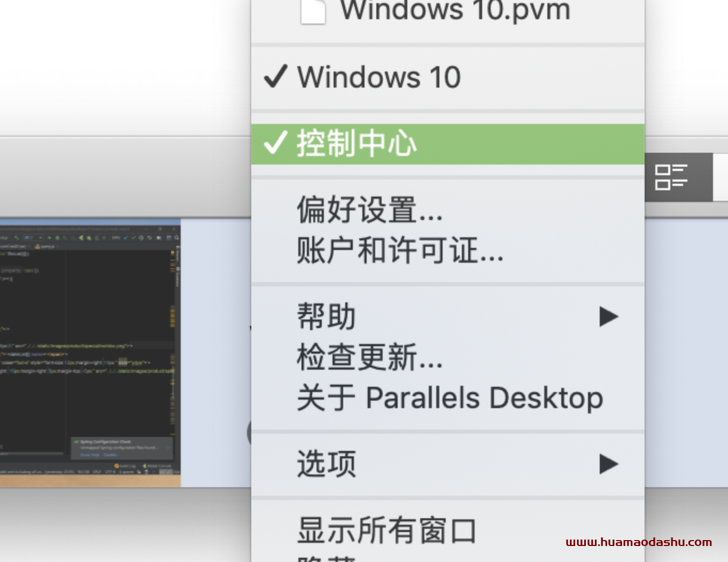Toggle the checkmark next to 控制中心

(276, 143)
